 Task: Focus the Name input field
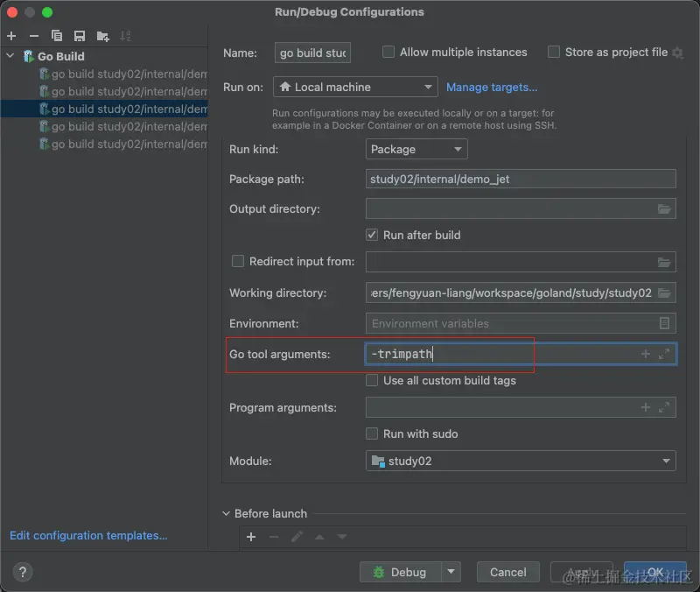(x=313, y=53)
